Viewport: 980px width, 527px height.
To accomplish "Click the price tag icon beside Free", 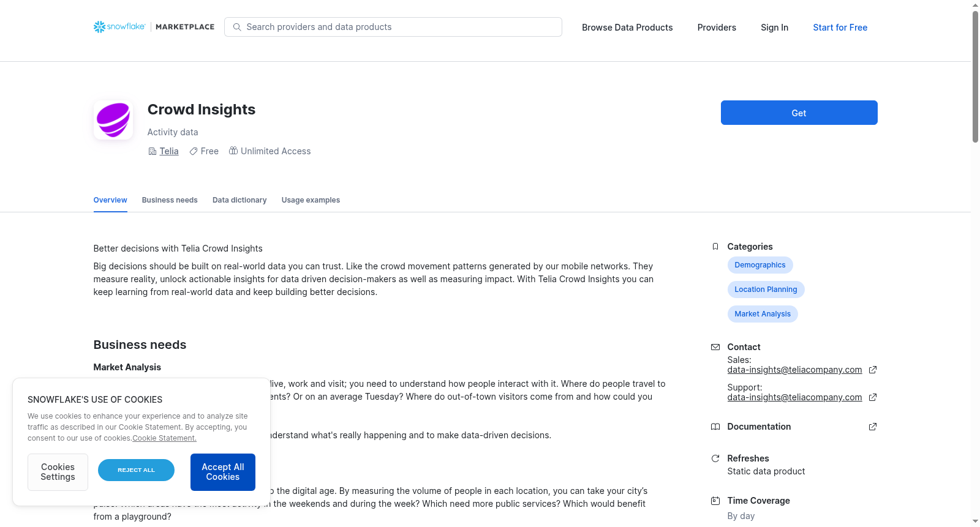I will click(194, 151).
